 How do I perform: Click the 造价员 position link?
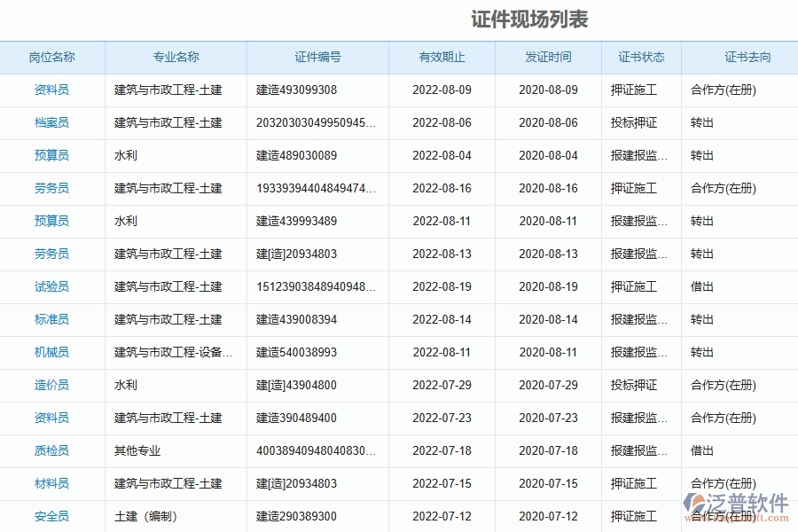point(51,385)
